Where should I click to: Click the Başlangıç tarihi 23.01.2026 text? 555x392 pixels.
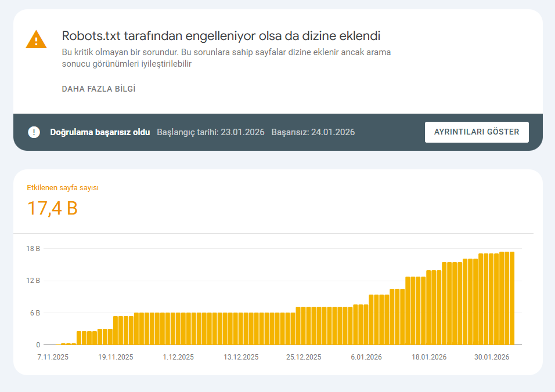(211, 132)
